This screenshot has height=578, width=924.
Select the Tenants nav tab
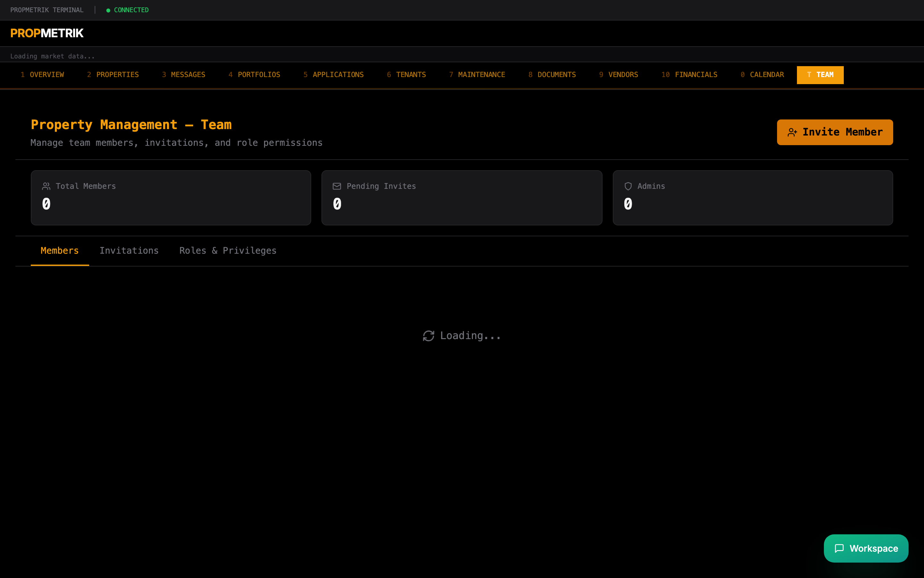(x=406, y=74)
